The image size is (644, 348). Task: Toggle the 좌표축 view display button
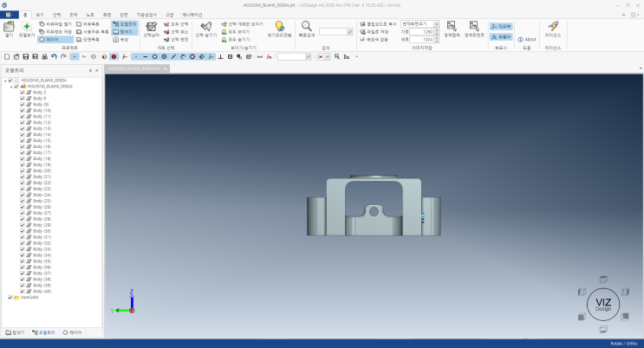point(501,26)
